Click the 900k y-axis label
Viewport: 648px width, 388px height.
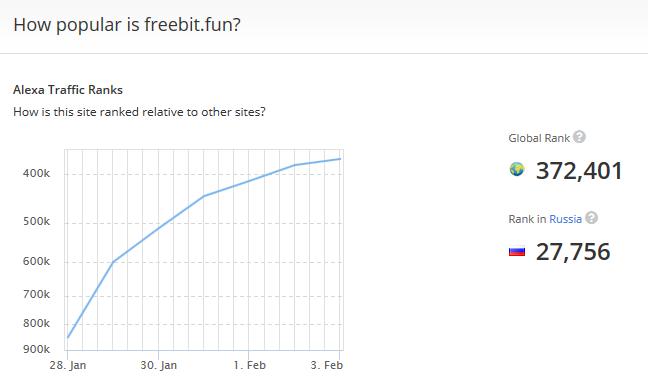click(36, 349)
